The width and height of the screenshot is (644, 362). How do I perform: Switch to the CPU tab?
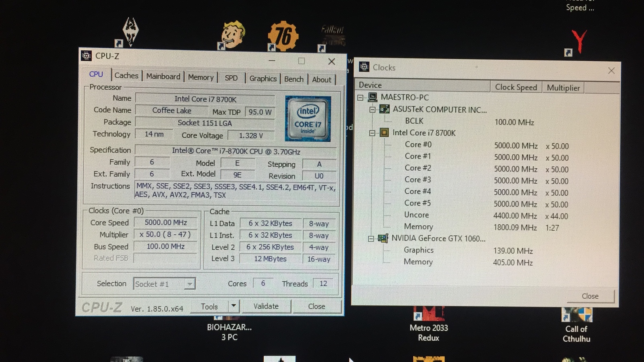pyautogui.click(x=96, y=74)
